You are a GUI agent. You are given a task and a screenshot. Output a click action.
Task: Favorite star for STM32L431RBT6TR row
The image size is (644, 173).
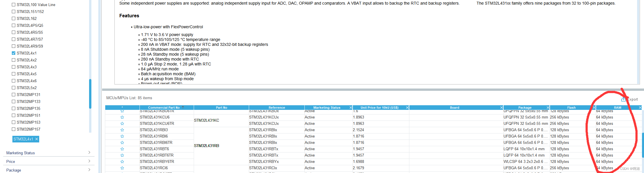(x=122, y=155)
